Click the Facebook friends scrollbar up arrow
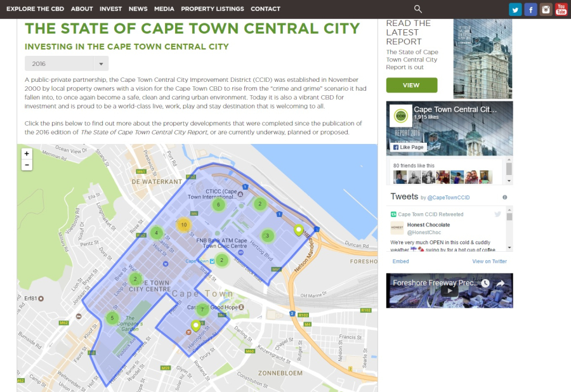Image resolution: width=571 pixels, height=392 pixels. 509,160
